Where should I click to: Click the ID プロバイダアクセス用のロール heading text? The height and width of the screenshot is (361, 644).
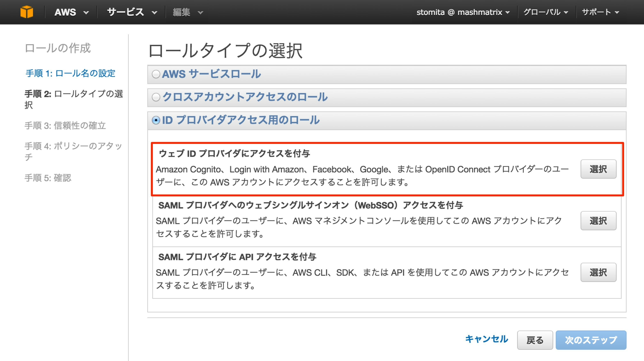241,120
